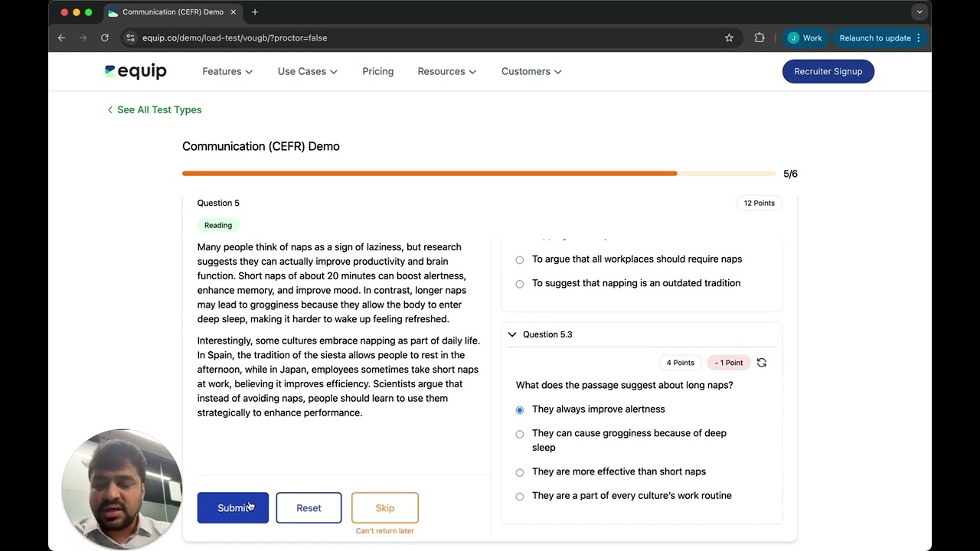Image resolution: width=980 pixels, height=551 pixels.
Task: Submit the answer for Question 5
Action: click(x=233, y=507)
